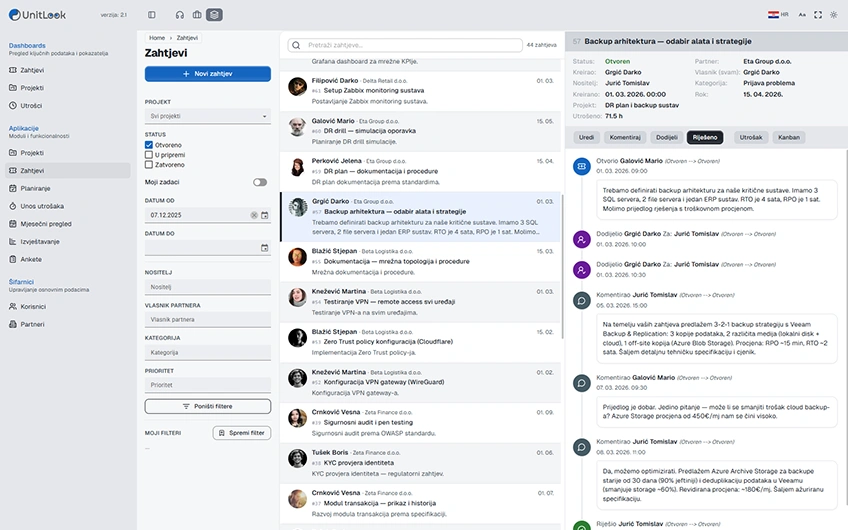Image resolution: width=848 pixels, height=530 pixels.
Task: Toggle the sidebar panel icon
Action: click(x=151, y=15)
